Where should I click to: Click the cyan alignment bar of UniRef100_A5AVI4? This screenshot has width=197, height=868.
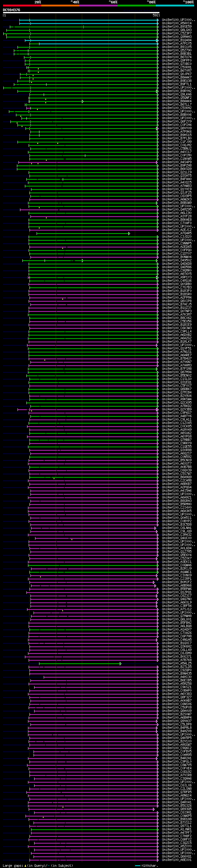pos(89,24)
